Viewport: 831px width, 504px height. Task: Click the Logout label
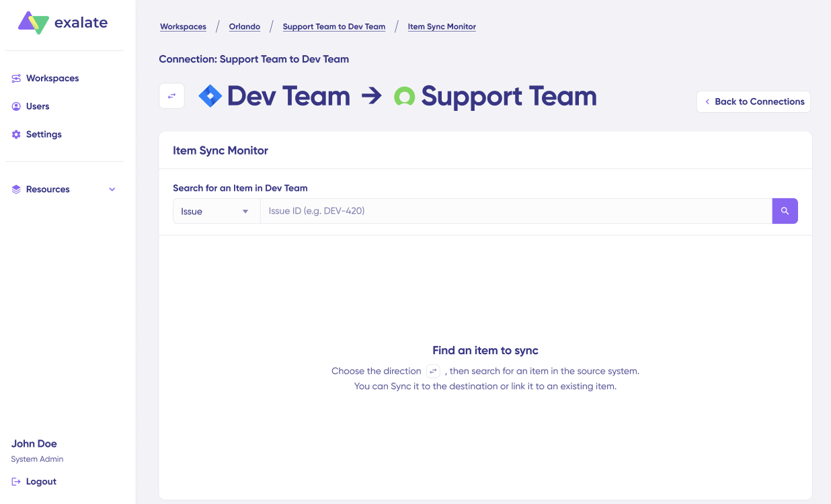(41, 482)
